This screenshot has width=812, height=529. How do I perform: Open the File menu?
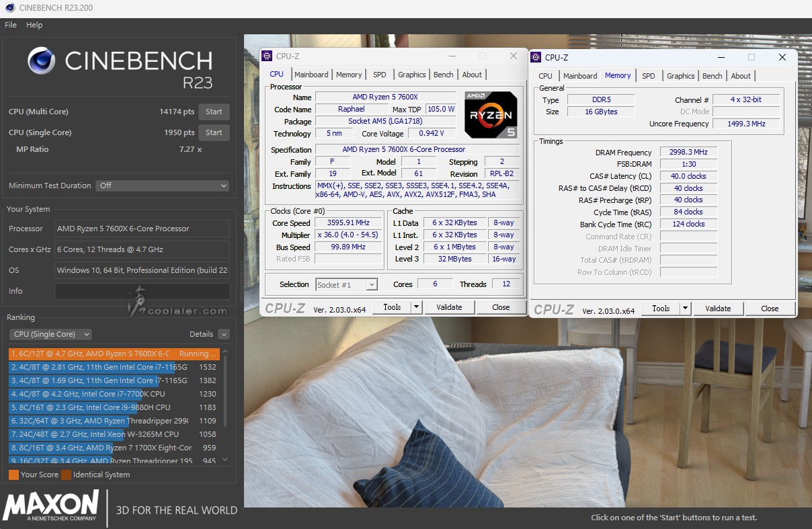11,25
